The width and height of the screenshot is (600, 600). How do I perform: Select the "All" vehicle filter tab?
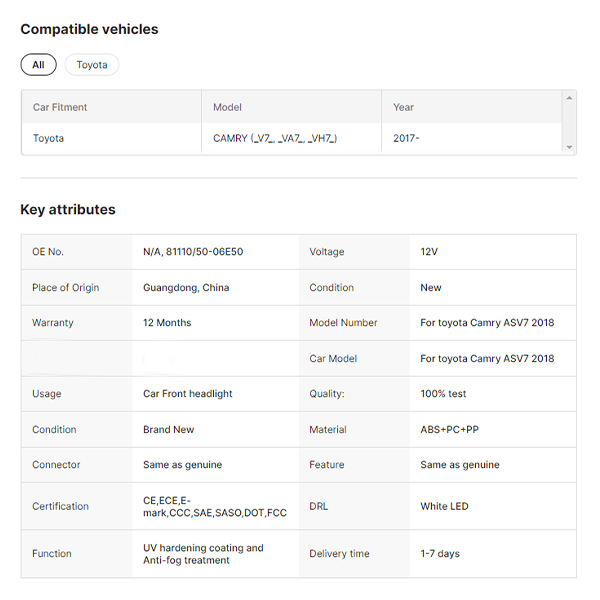click(x=38, y=65)
